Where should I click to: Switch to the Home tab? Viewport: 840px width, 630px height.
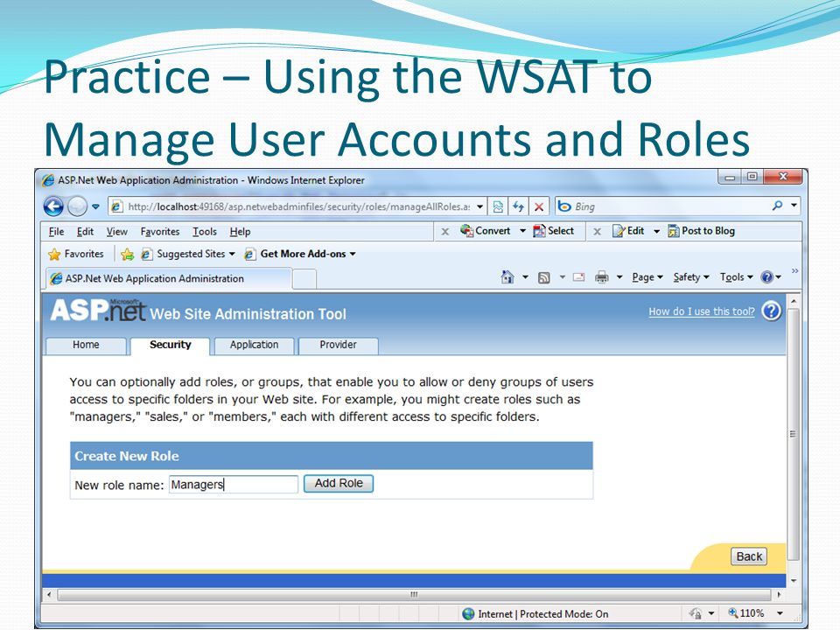point(86,345)
